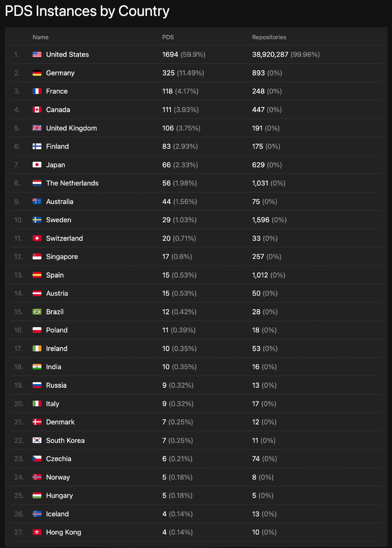Open the France country link
Viewport: 392px width, 548px height.
tap(57, 91)
